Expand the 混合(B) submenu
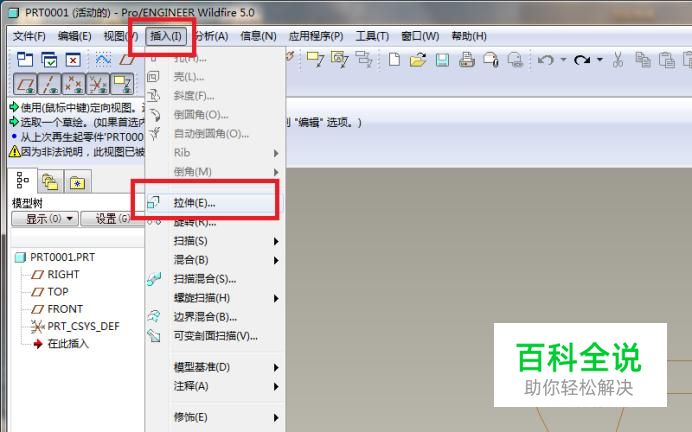This screenshot has height=432, width=692. click(215, 260)
